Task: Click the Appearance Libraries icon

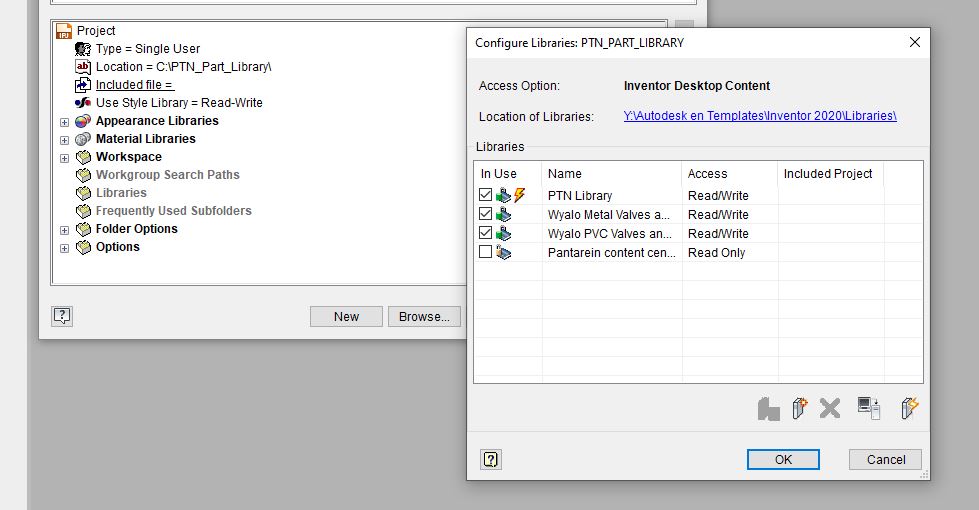Action: tap(83, 121)
